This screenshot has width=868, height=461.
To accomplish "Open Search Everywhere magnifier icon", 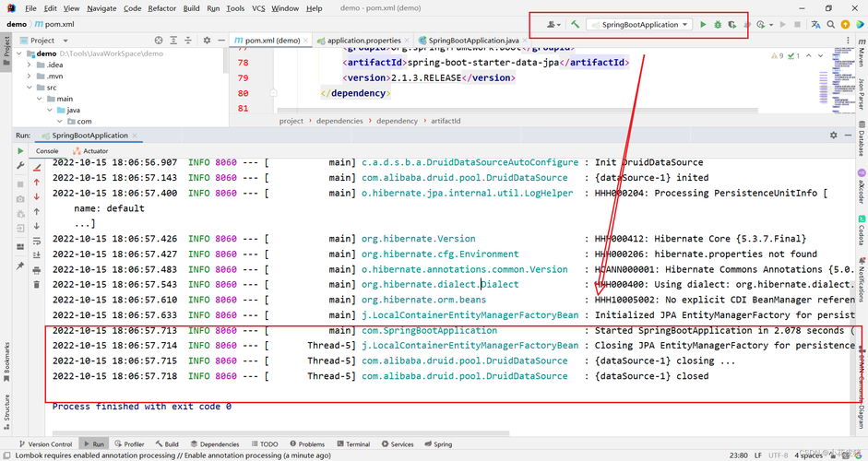I will point(831,24).
